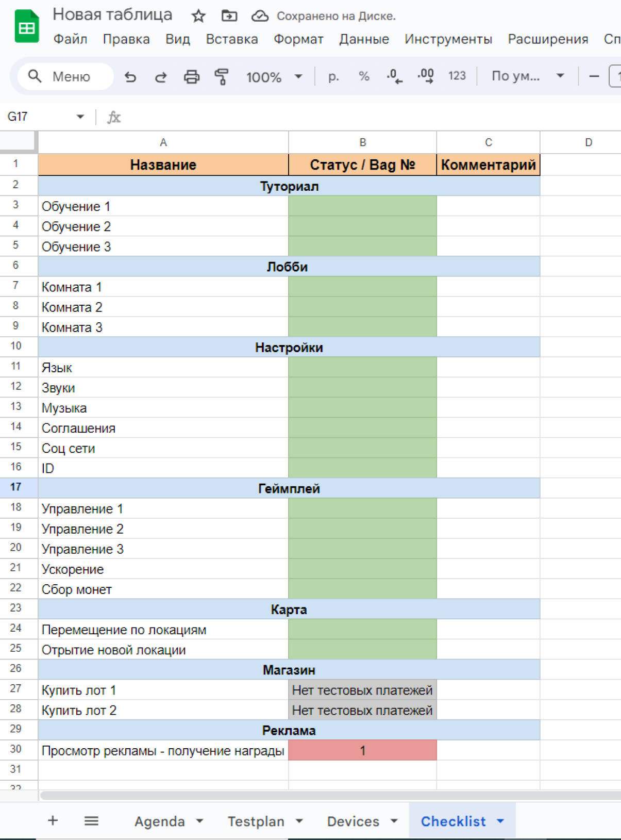621x840 pixels.
Task: Open the Checklist tab dropdown arrow
Action: point(500,821)
